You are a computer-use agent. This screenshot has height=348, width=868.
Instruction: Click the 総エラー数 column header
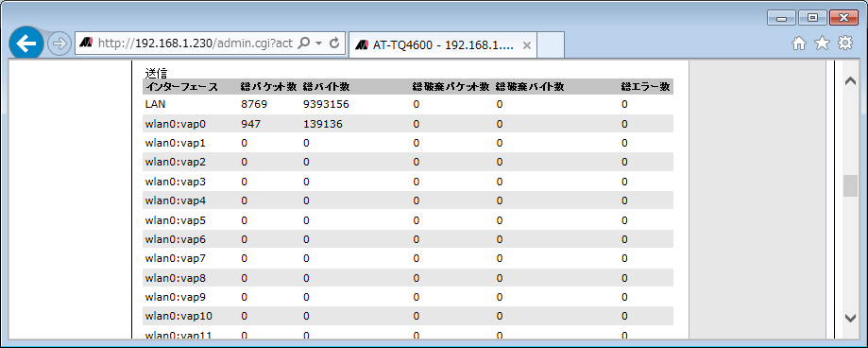[645, 86]
